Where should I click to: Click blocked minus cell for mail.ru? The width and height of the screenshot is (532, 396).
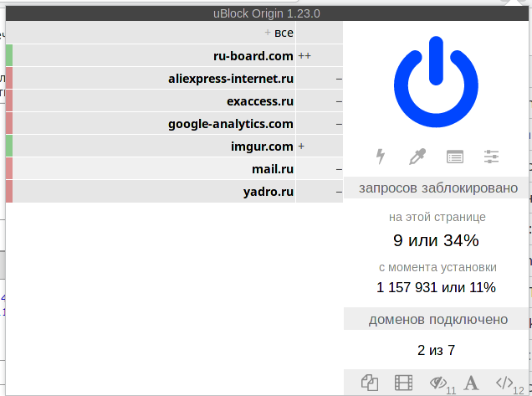point(320,169)
